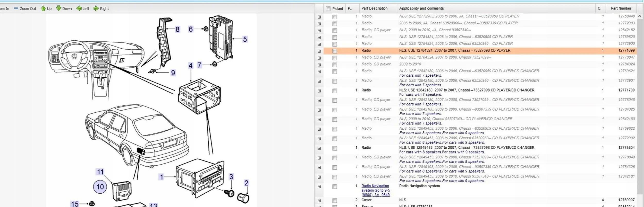Expand the row for part 12778049
This screenshot has height=207, width=644.
(319, 158)
